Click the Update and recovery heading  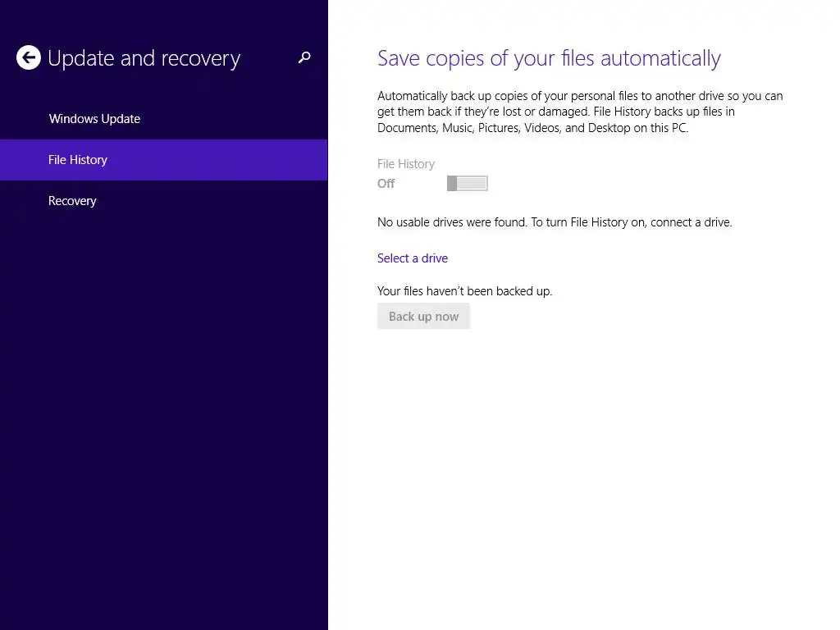(x=144, y=58)
